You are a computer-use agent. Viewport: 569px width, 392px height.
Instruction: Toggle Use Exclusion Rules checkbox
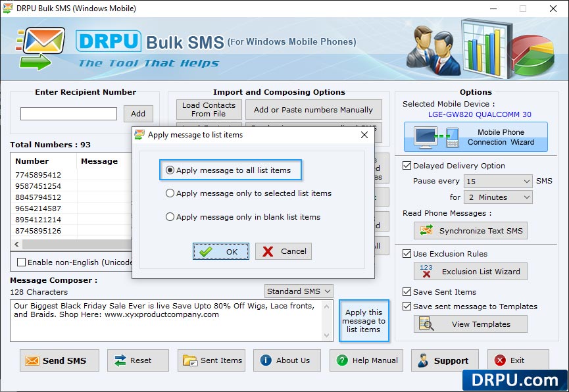(407, 254)
